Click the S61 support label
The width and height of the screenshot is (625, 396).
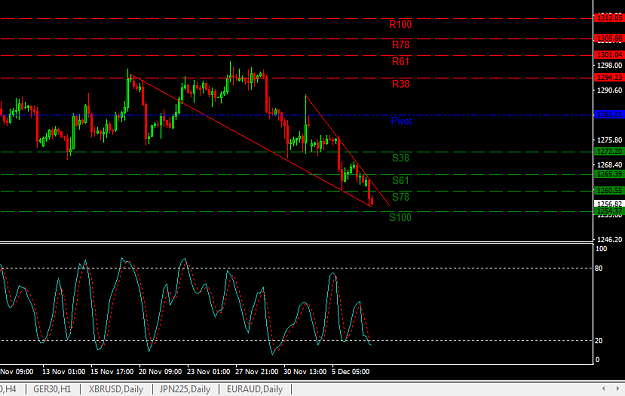401,181
